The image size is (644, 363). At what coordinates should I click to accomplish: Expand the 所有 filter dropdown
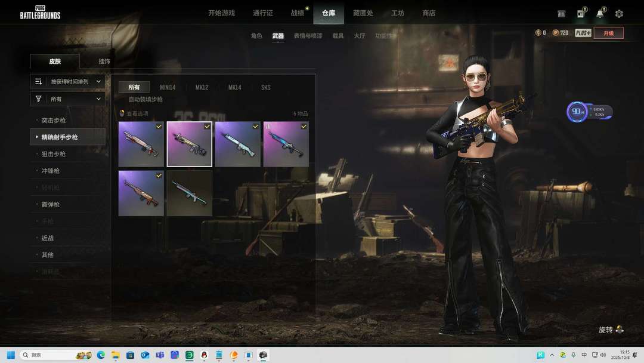pyautogui.click(x=68, y=99)
